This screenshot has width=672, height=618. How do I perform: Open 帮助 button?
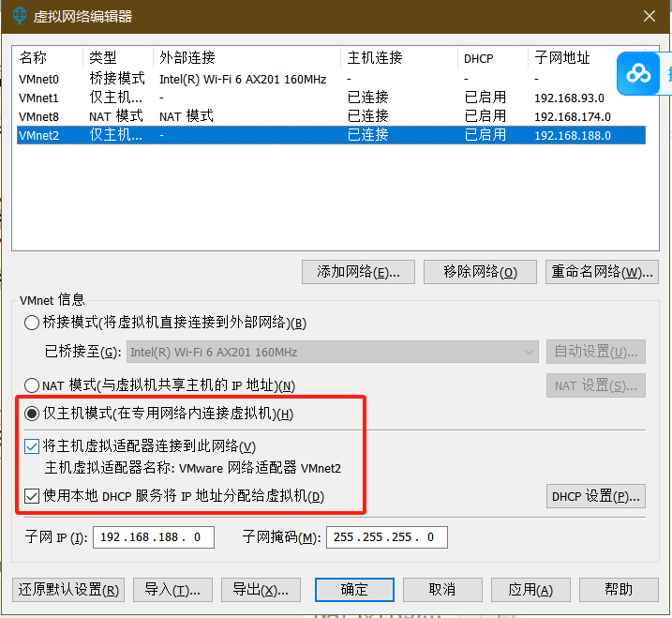619,590
